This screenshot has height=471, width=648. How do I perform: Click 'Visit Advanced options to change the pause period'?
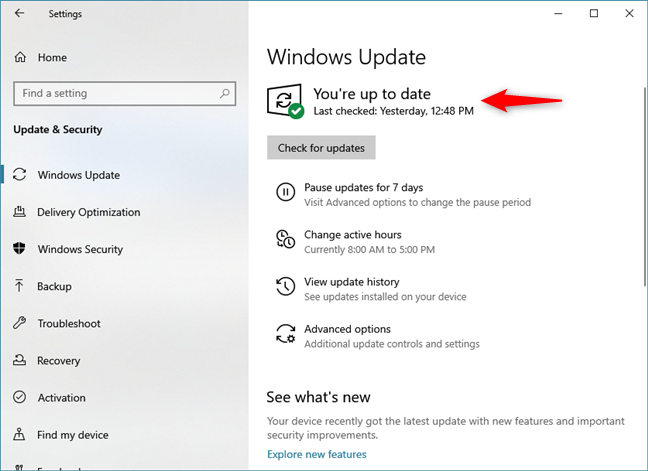(x=417, y=202)
